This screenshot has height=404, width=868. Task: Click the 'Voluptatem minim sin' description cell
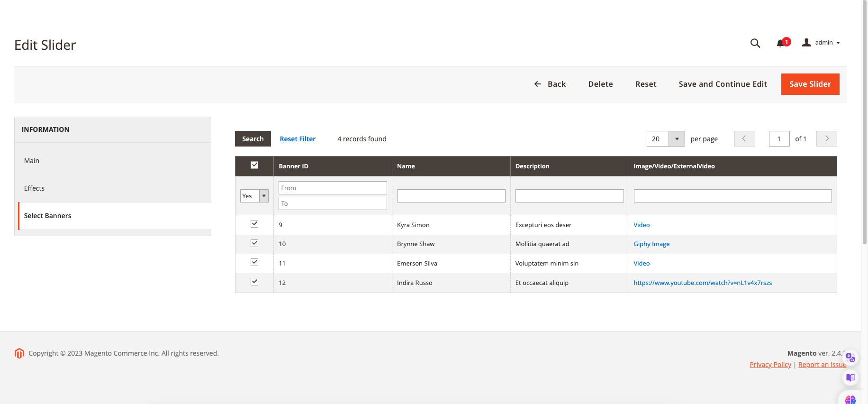570,263
